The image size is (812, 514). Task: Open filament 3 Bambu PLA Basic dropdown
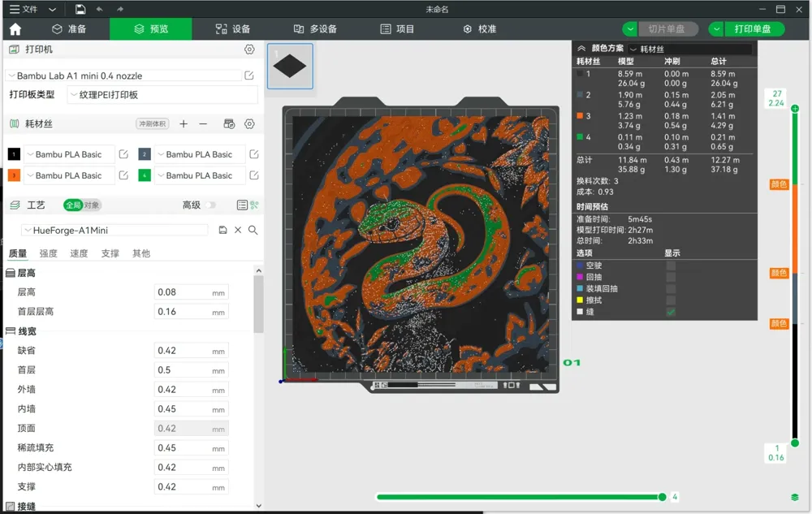(69, 175)
